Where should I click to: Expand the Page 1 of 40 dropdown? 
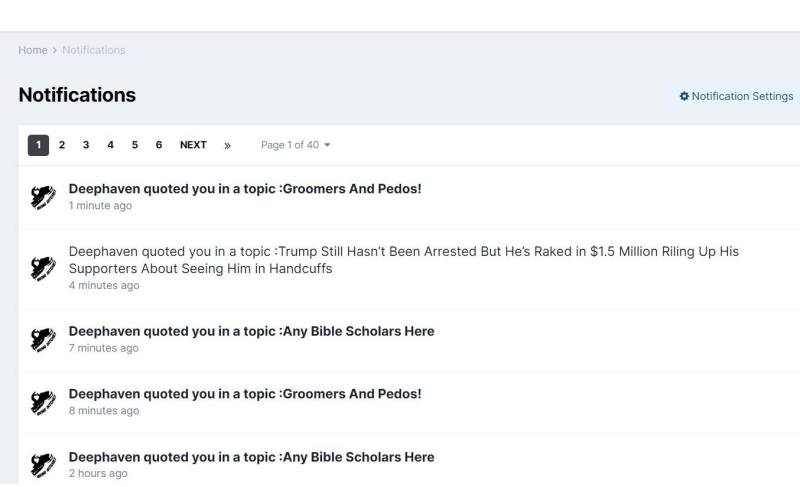coord(295,145)
